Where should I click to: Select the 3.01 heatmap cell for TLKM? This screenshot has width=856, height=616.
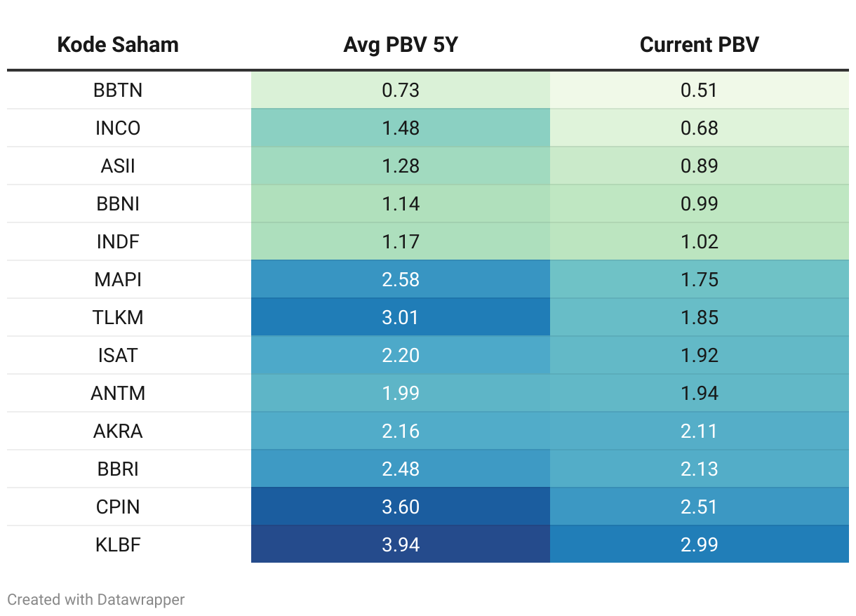coord(401,318)
